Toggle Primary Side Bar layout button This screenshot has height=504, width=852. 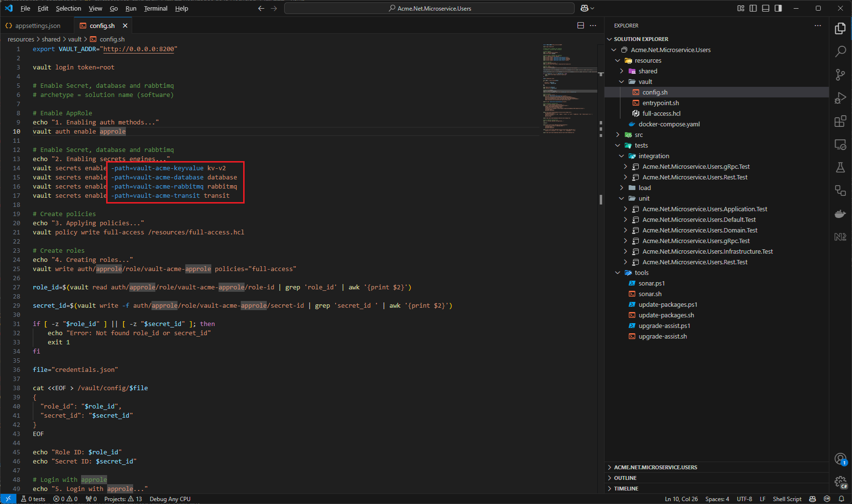pos(753,8)
